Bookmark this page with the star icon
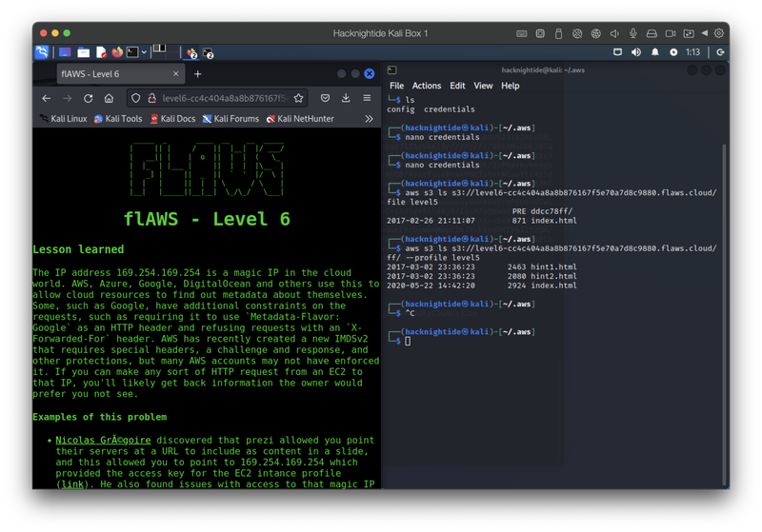This screenshot has height=532, width=762. (x=298, y=98)
